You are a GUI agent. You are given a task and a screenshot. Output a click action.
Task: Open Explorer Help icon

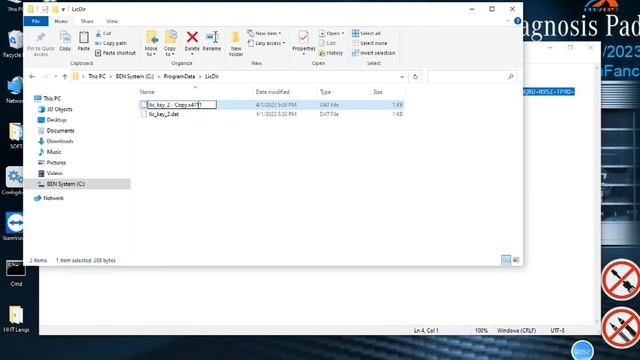(518, 21)
